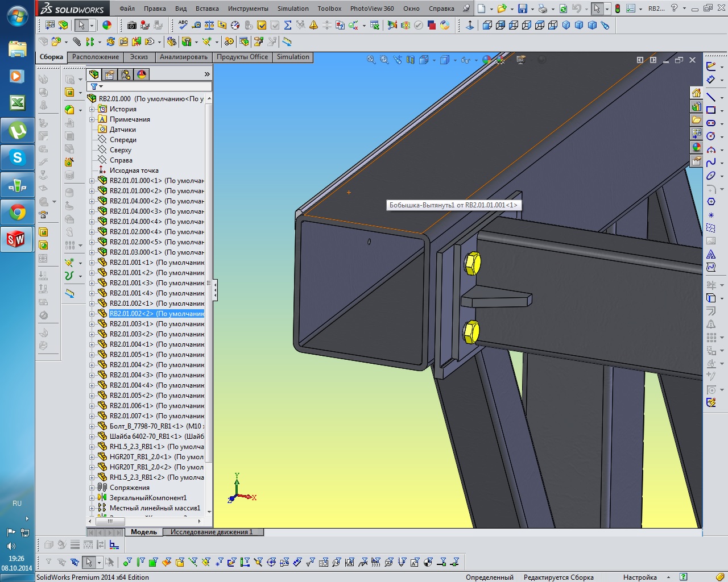Switch to Исследование движения 1 tab
728x582 pixels.
(x=212, y=532)
